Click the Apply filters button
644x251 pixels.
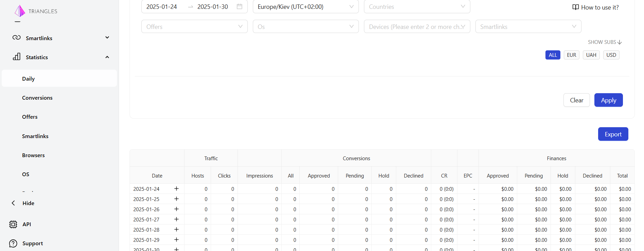[608, 100]
